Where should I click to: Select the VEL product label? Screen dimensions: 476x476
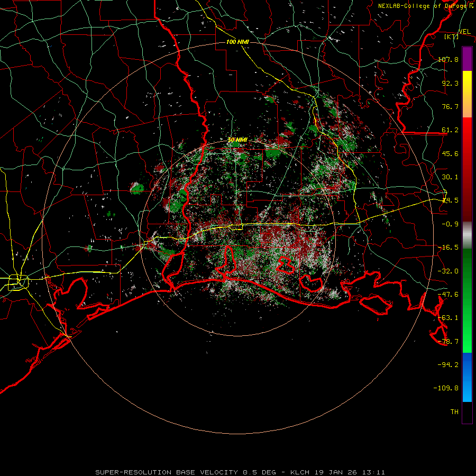[x=464, y=32]
